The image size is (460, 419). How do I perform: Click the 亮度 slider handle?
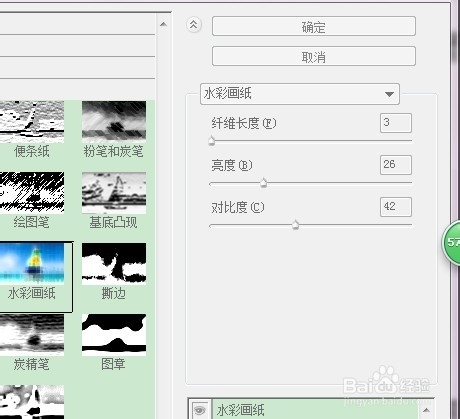(263, 183)
